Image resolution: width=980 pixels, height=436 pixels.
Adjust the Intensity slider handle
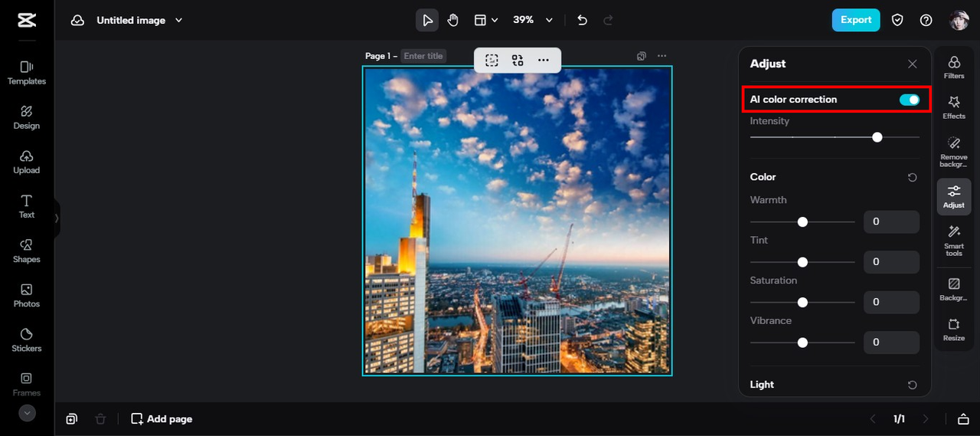click(x=877, y=137)
